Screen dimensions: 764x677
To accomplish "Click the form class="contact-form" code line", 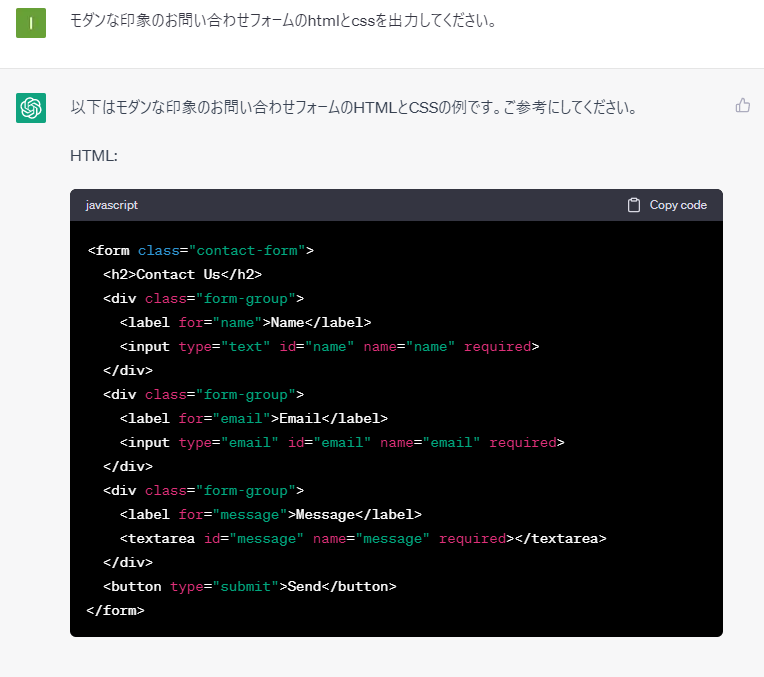I will point(201,251).
